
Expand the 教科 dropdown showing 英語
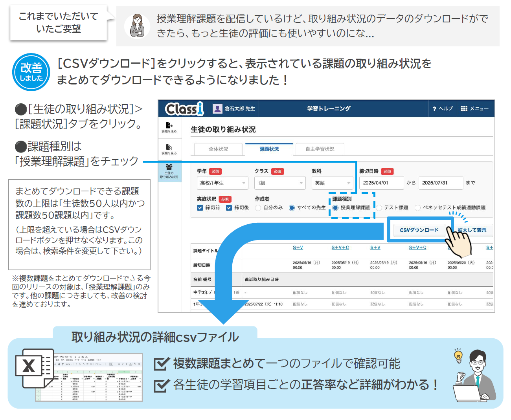click(333, 183)
